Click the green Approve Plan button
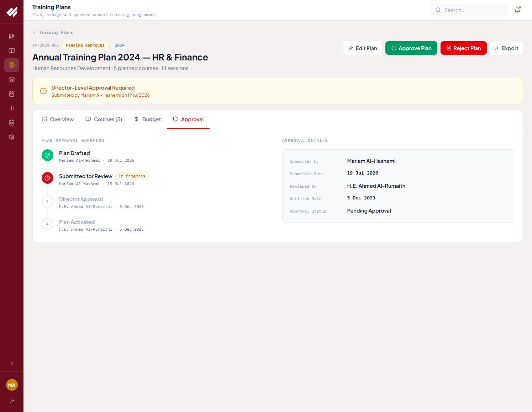The width and height of the screenshot is (532, 412). coord(411,48)
